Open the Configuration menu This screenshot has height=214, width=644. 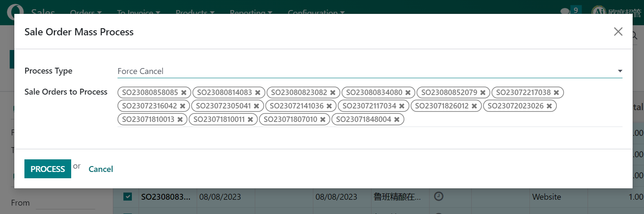(x=316, y=13)
